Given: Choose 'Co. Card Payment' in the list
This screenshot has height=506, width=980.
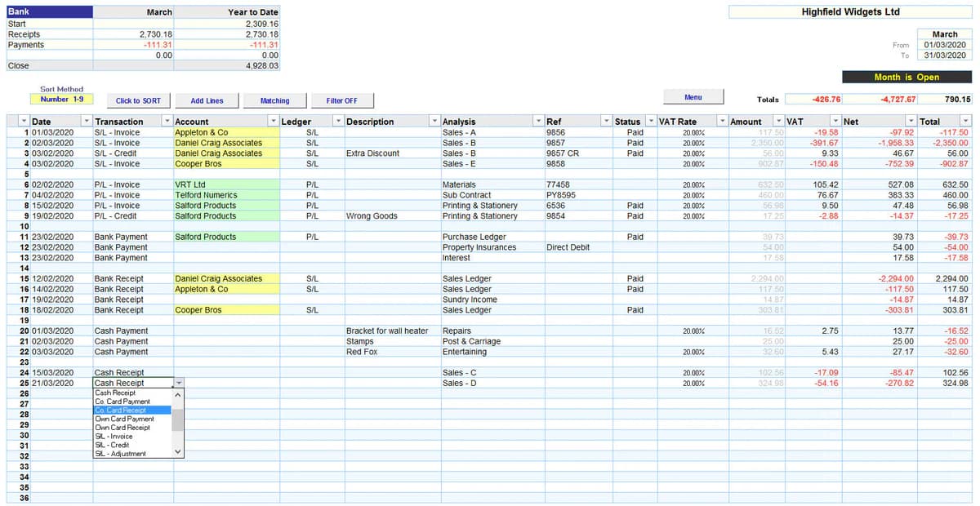Looking at the screenshot, I should [x=132, y=402].
